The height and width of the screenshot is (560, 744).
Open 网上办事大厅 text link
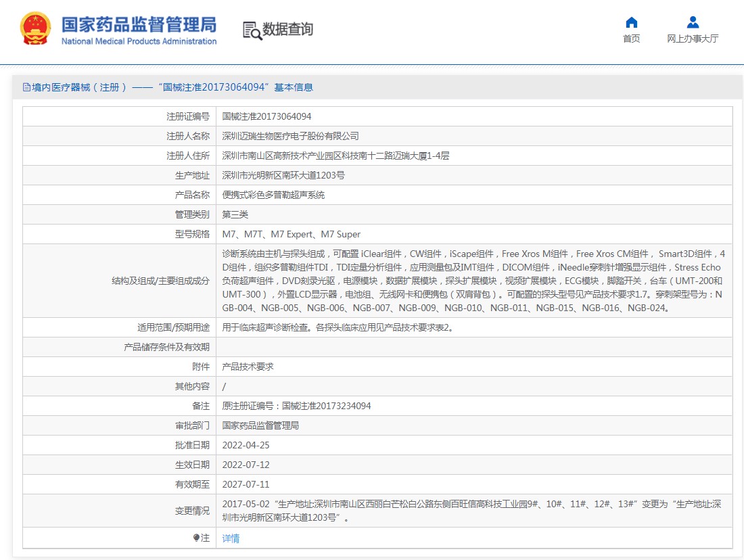(693, 39)
